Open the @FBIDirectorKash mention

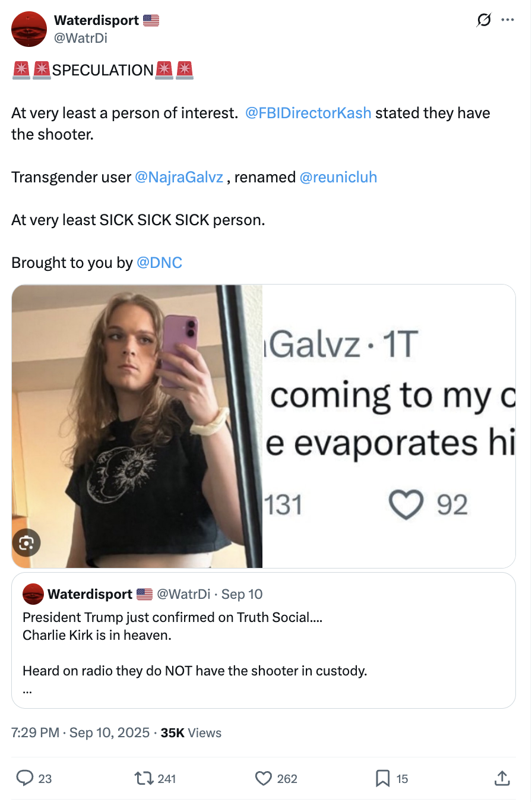[308, 113]
